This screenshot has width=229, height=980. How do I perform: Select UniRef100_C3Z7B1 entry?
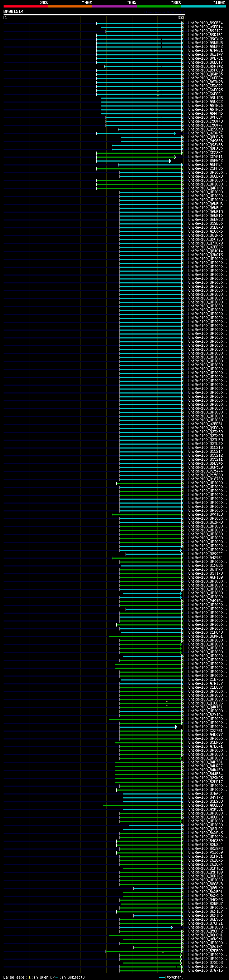tap(205, 731)
